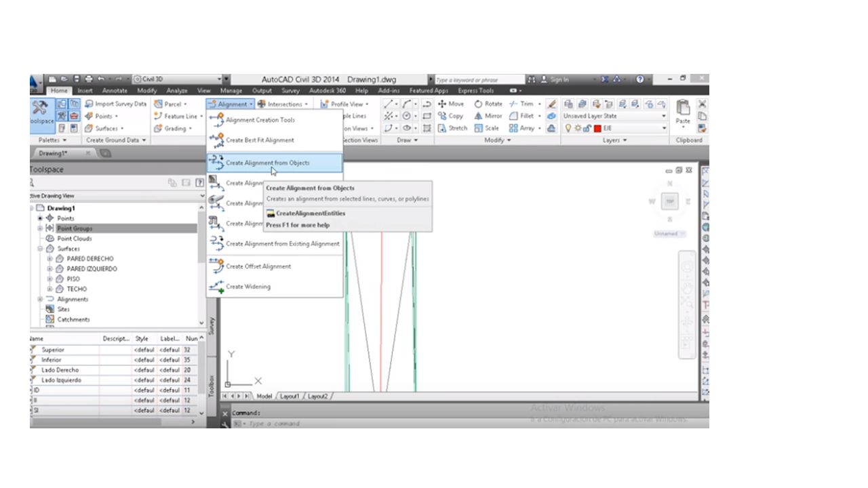Viewport: 868px width, 488px height.
Task: Open the Feature Line dropdown
Action: [x=178, y=116]
